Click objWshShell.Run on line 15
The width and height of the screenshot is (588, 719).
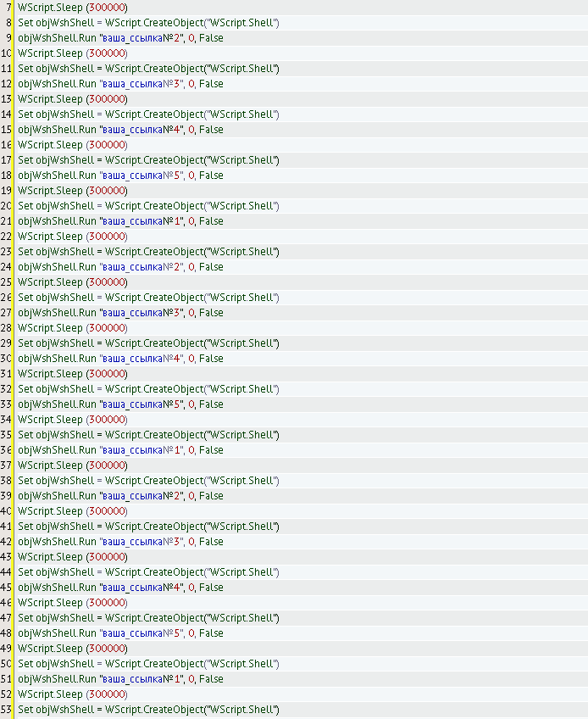tap(57, 129)
